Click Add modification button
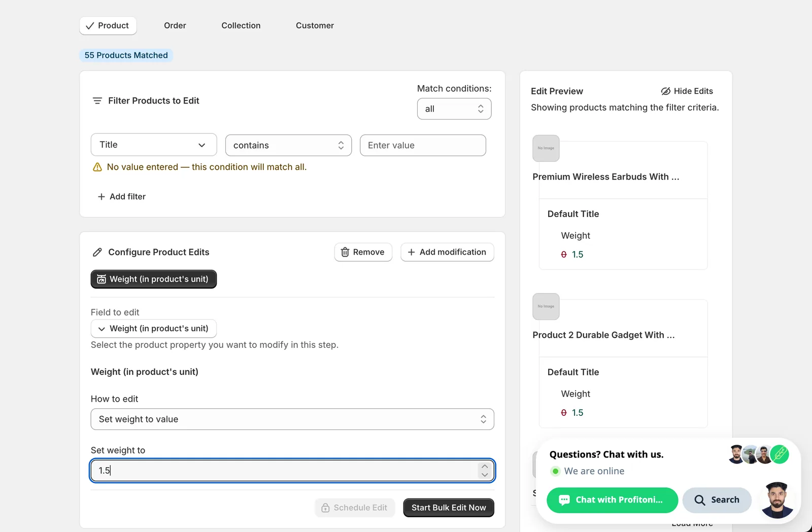The width and height of the screenshot is (812, 532). [x=447, y=252]
